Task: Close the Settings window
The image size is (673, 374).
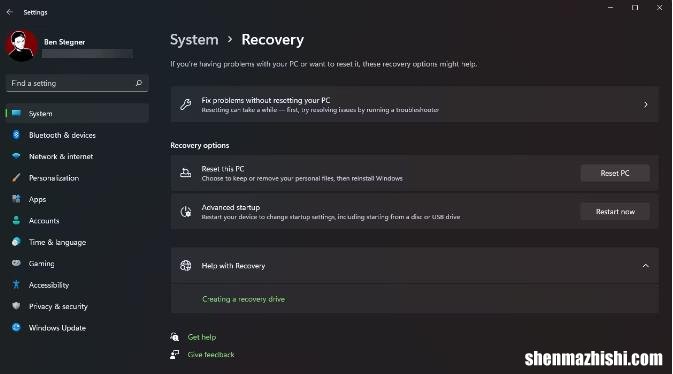Action: click(x=659, y=8)
